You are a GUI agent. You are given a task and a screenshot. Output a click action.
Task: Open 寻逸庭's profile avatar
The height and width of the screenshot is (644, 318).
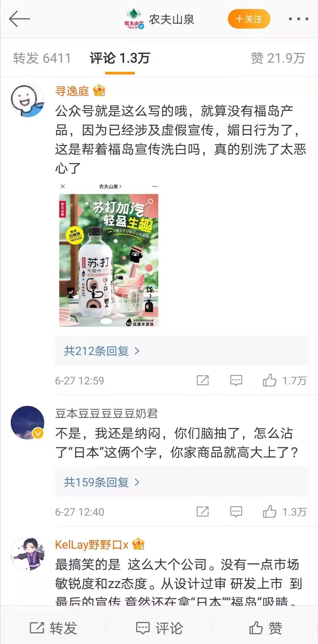pyautogui.click(x=27, y=100)
